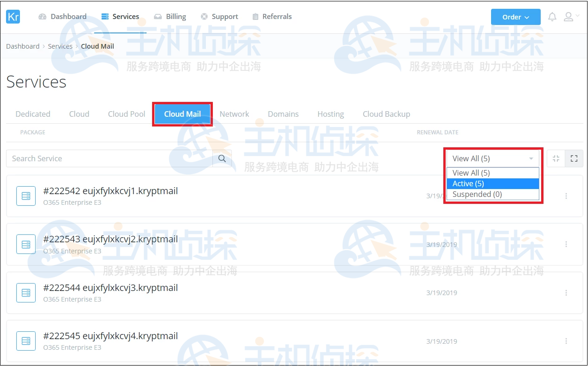Open options menu for #222545
This screenshot has height=366, width=588.
pyautogui.click(x=566, y=341)
